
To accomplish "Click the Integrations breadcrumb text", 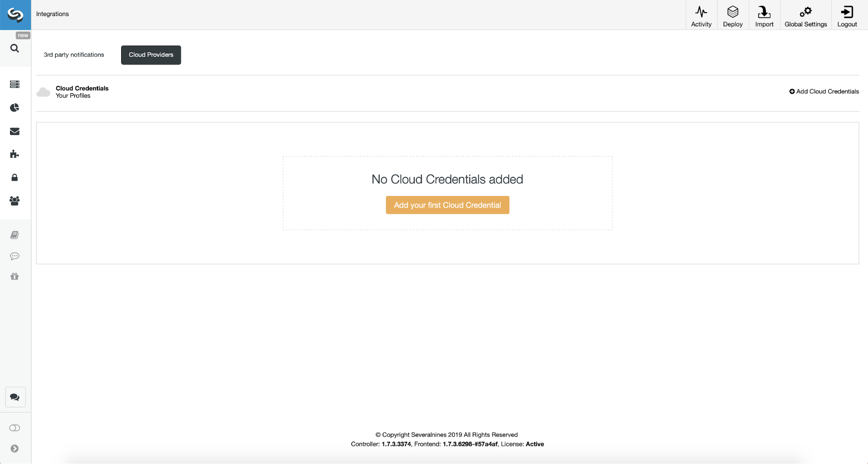I will (x=53, y=14).
